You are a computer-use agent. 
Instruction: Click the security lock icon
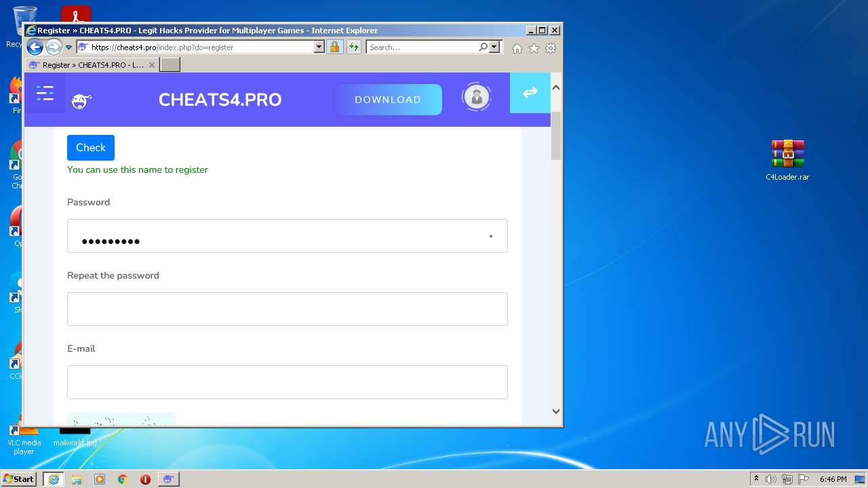coord(334,47)
